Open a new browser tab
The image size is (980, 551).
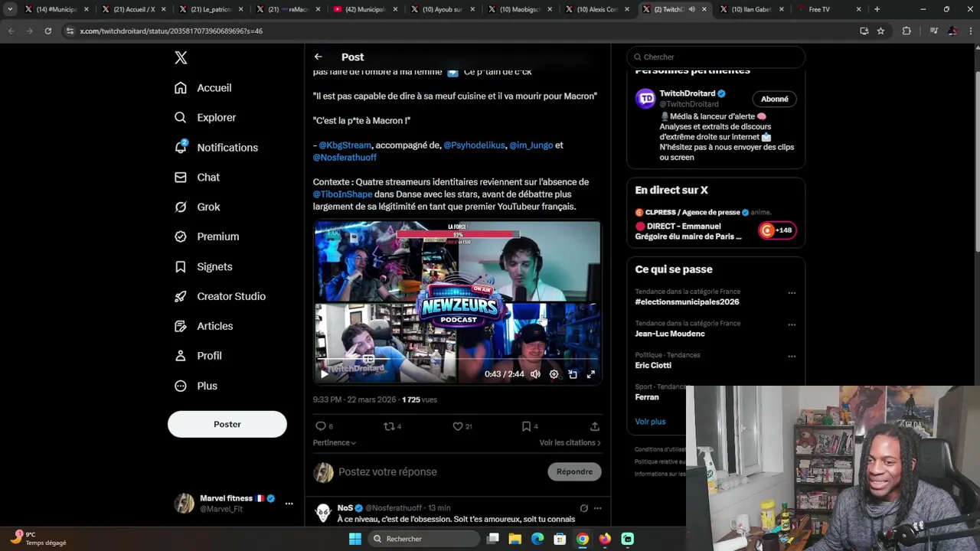pyautogui.click(x=877, y=9)
